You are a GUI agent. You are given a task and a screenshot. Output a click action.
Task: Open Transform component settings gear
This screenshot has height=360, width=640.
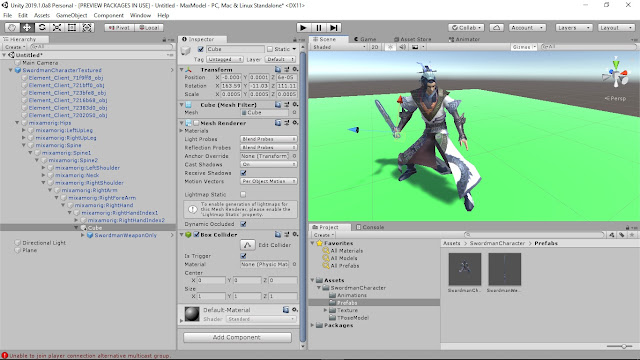[295, 69]
